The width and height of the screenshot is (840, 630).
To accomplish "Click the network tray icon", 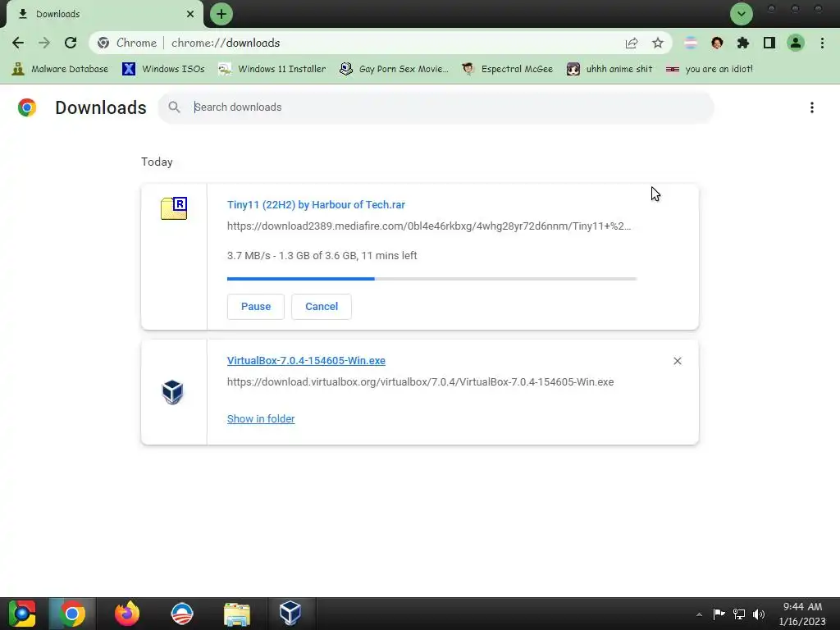I will pos(739,614).
